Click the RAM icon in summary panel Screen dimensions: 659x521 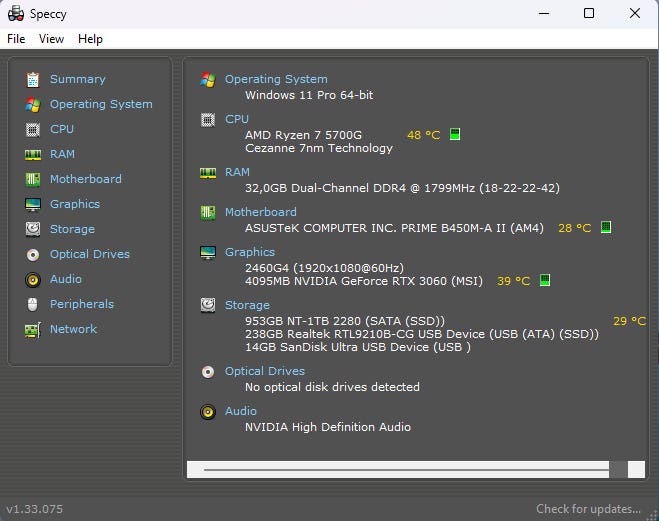pyautogui.click(x=208, y=173)
